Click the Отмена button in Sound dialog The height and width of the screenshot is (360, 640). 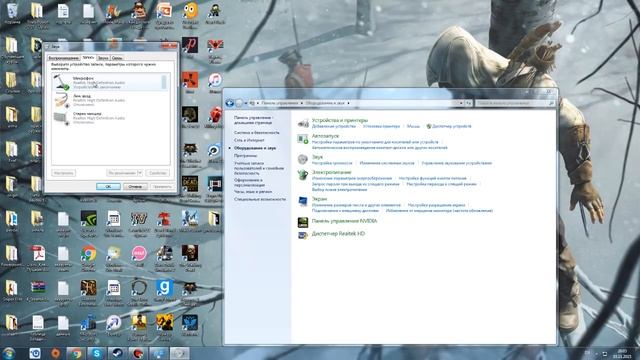click(135, 187)
